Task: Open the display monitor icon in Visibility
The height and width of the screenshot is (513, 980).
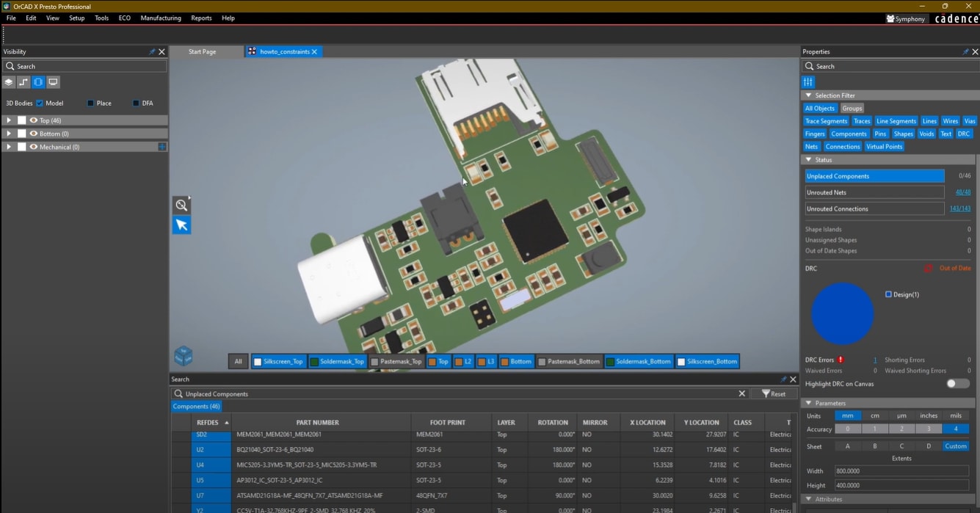Action: tap(53, 82)
